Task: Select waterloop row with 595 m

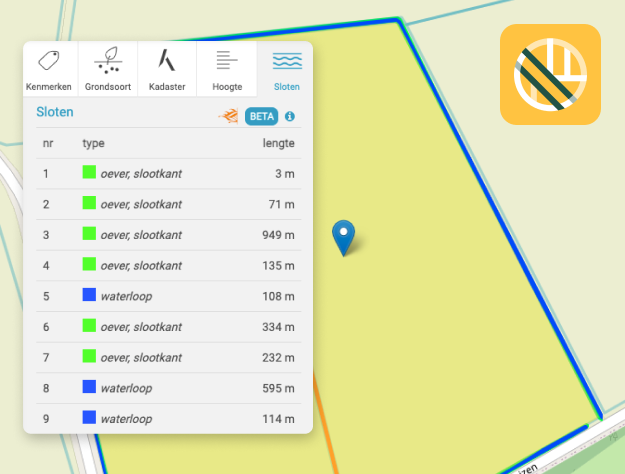Action: coord(168,388)
